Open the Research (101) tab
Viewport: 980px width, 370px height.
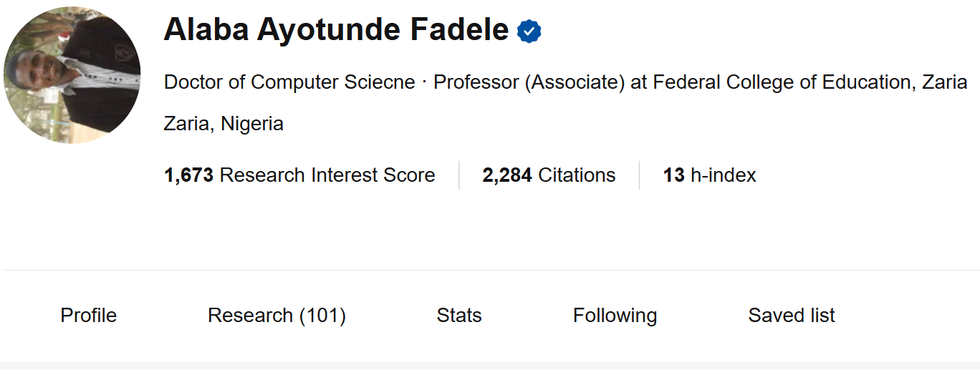point(277,316)
